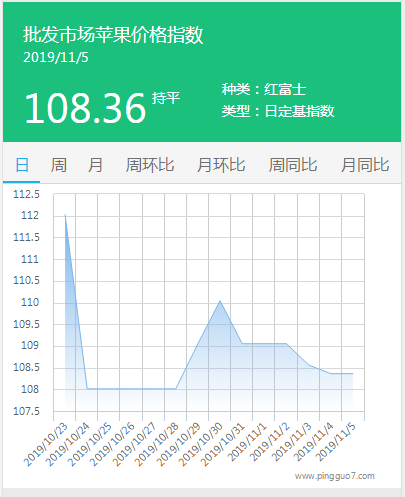Click the x-axis label 2019/11/1
The height and width of the screenshot is (497, 405).
(248, 442)
